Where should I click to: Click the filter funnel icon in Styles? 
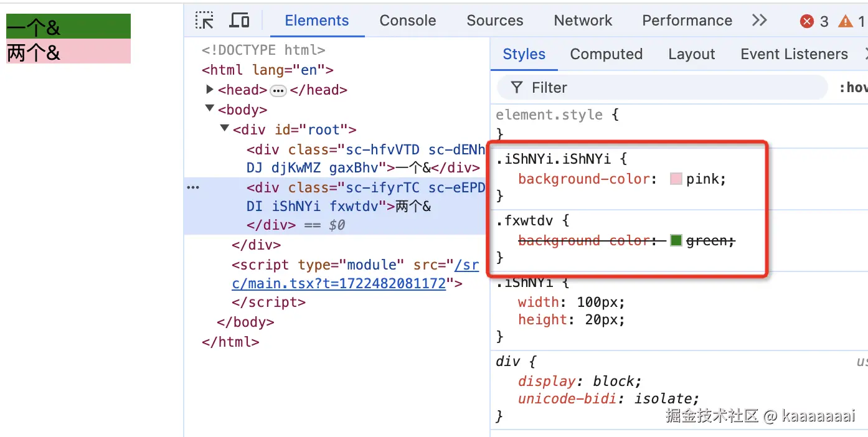pyautogui.click(x=517, y=87)
